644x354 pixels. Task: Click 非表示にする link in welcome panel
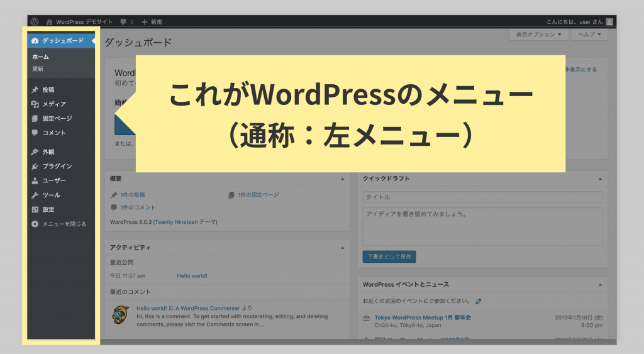[580, 70]
